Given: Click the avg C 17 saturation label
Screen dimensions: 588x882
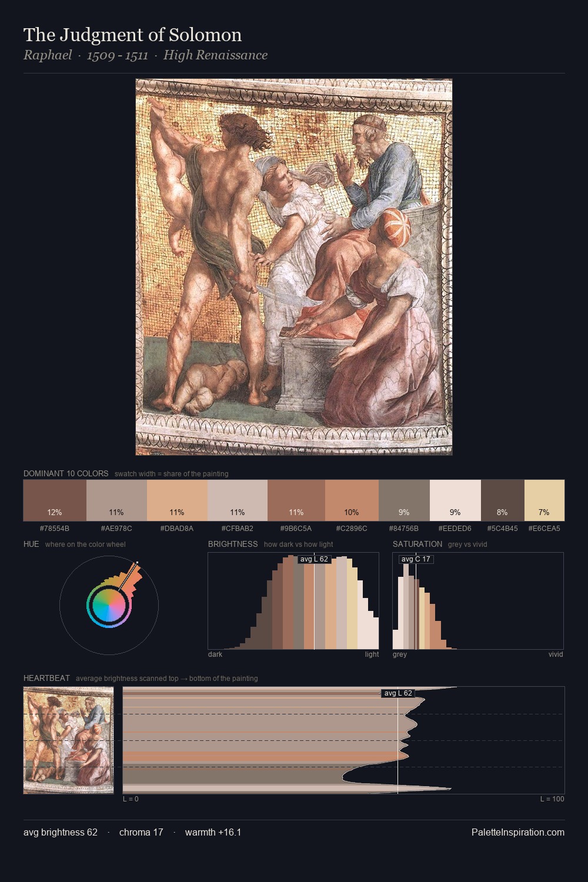Looking at the screenshot, I should (x=416, y=559).
